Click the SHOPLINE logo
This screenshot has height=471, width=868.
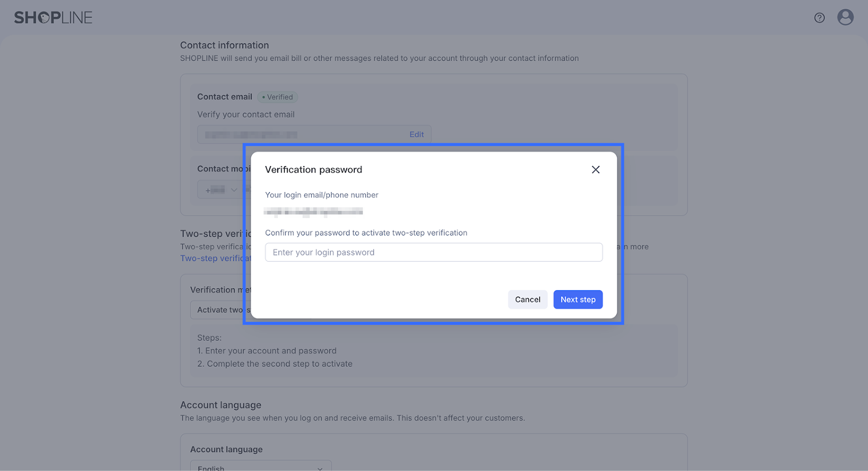[53, 18]
